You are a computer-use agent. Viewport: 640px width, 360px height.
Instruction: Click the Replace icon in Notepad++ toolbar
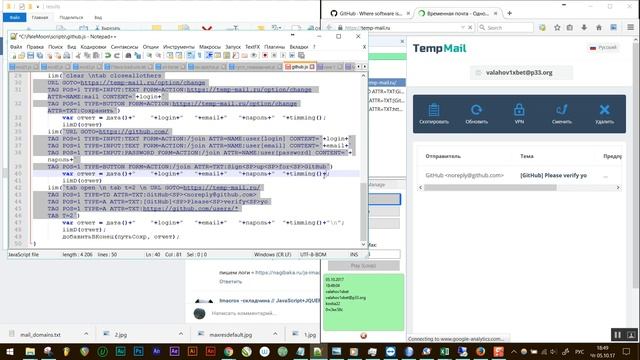click(x=138, y=56)
